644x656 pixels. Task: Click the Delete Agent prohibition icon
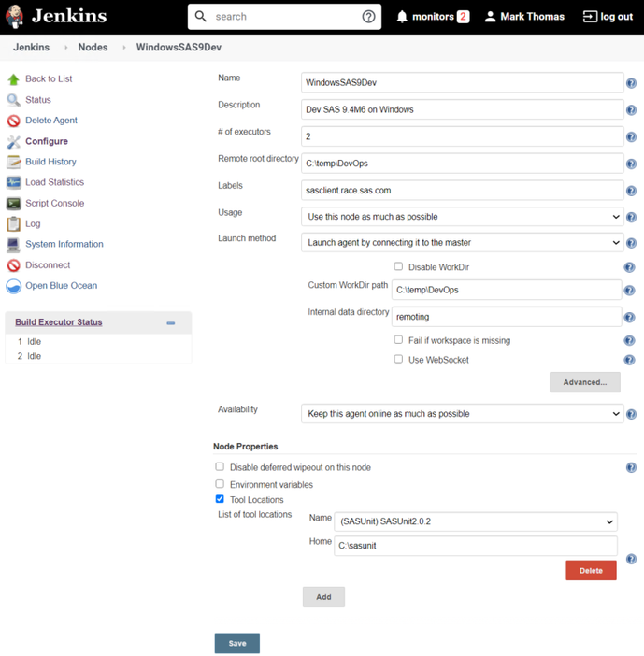tap(13, 121)
